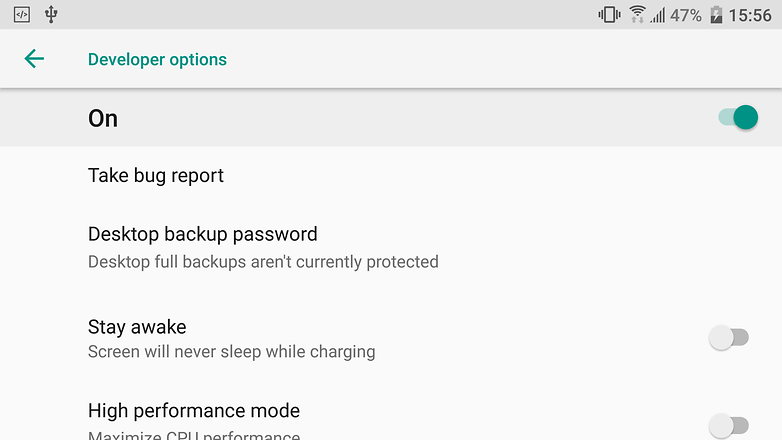Tap the USB debugging status icon

pos(22,14)
